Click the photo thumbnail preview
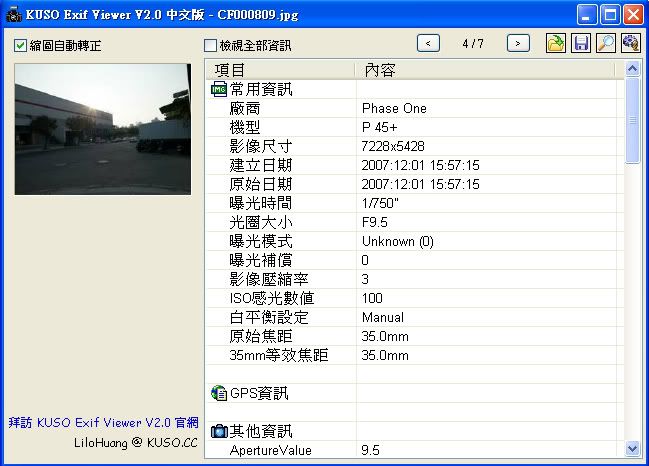This screenshot has height=466, width=649. (x=102, y=129)
